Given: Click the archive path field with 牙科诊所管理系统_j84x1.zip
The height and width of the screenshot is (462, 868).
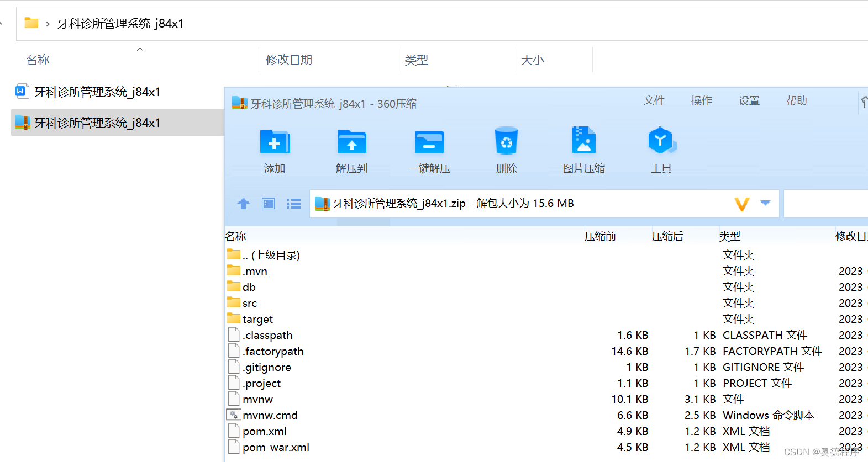Looking at the screenshot, I should pos(544,204).
